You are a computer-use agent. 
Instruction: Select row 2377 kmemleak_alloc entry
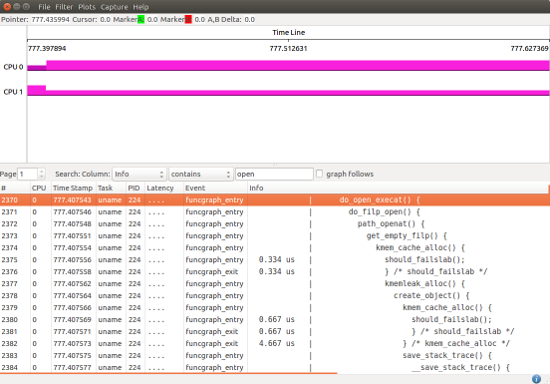[275, 283]
